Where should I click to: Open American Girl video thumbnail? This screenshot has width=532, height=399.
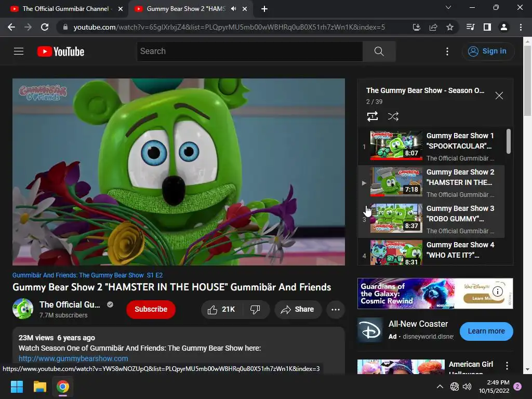(401, 367)
